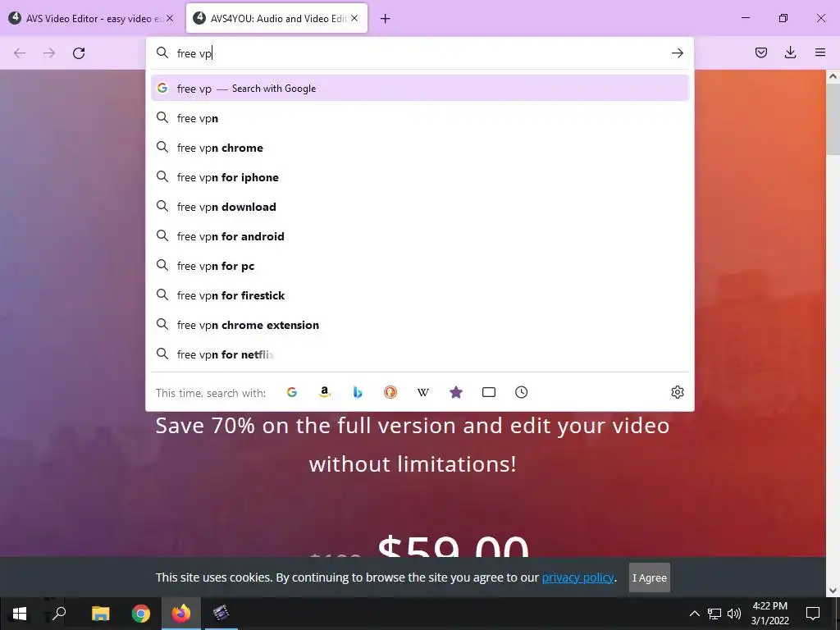Search history with the clock icon

(x=521, y=392)
